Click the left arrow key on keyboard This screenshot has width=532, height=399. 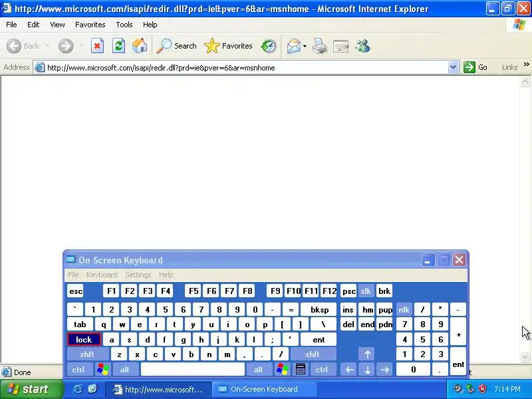click(x=350, y=369)
